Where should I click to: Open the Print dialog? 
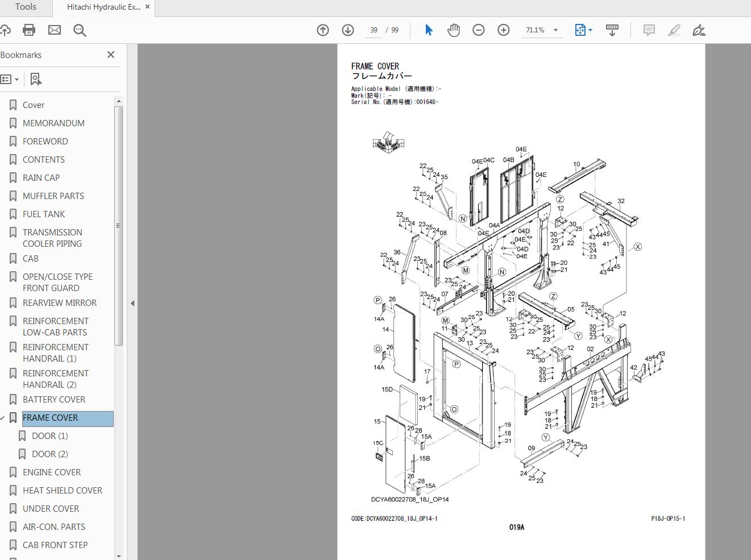29,30
